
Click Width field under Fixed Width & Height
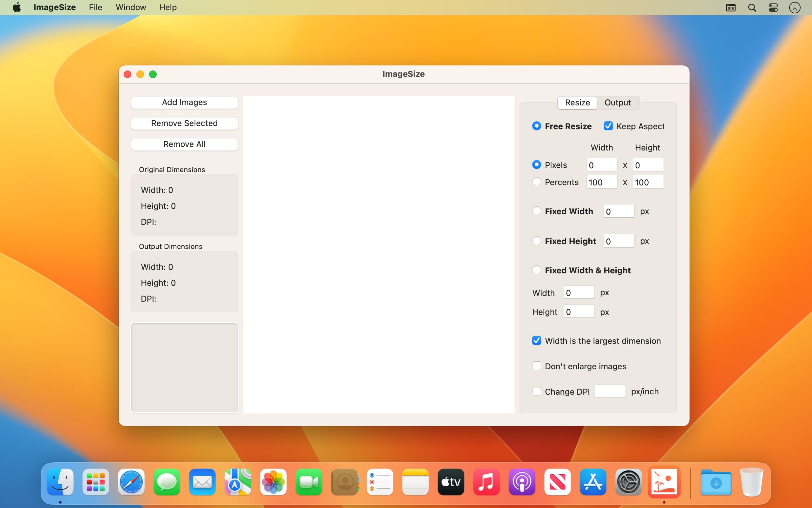(x=579, y=292)
